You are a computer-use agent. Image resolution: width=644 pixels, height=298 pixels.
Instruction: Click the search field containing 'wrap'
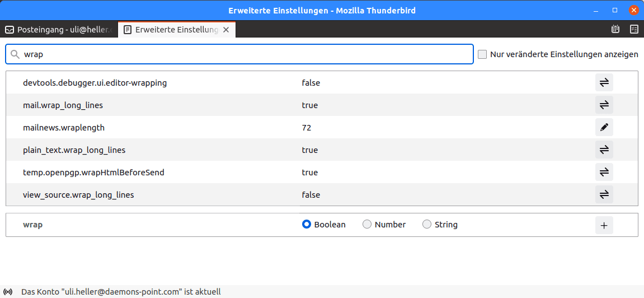[239, 54]
